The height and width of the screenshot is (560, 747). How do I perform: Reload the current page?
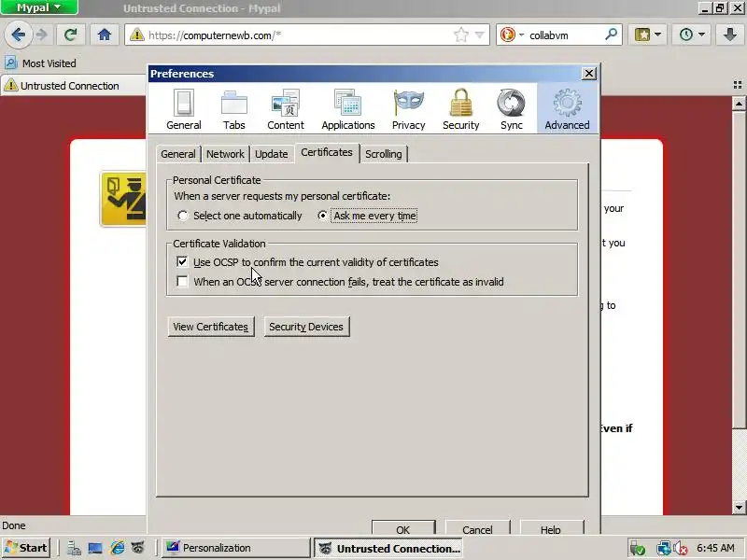tap(71, 35)
